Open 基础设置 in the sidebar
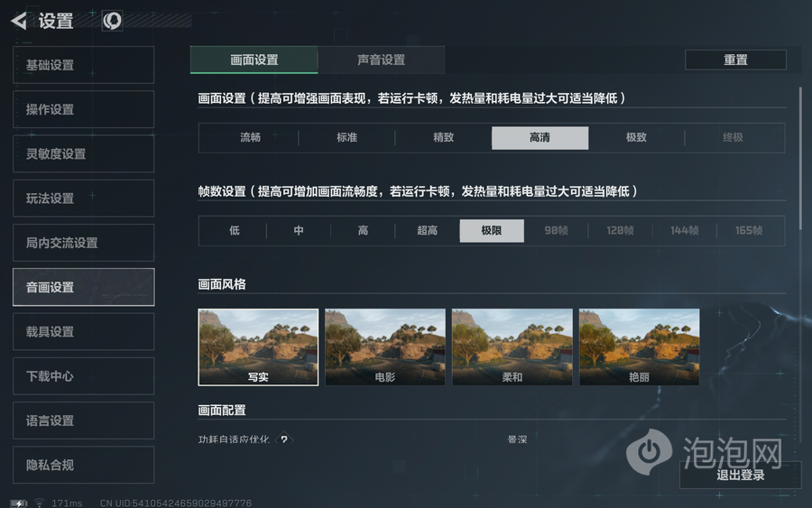 click(83, 65)
